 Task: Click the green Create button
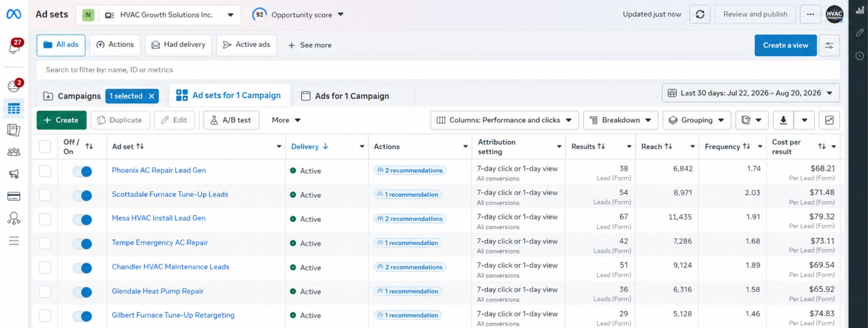coord(61,120)
